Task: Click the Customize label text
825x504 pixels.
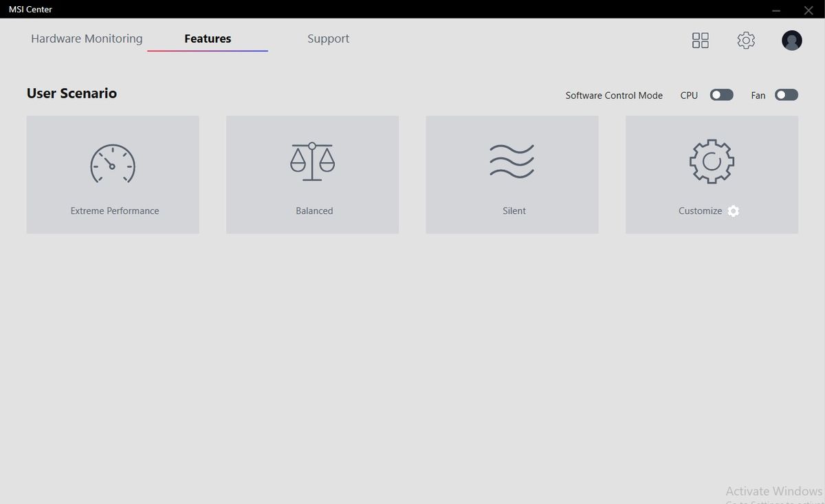Action: 700,211
